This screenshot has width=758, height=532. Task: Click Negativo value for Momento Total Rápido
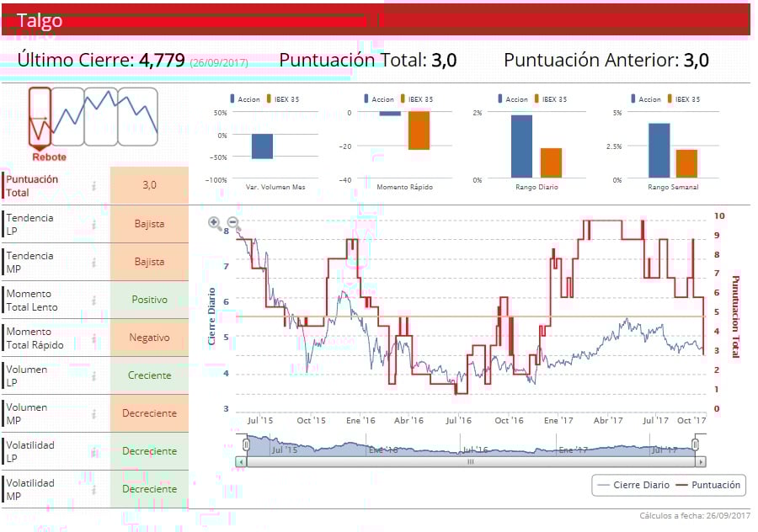149,338
